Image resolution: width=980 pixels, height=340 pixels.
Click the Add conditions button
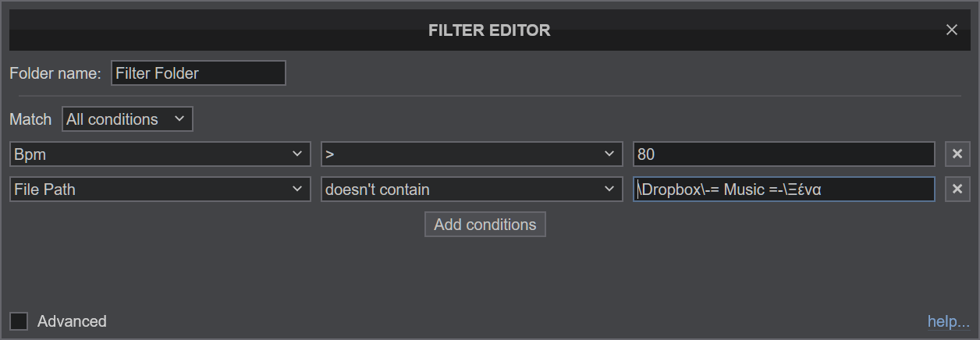click(x=485, y=225)
